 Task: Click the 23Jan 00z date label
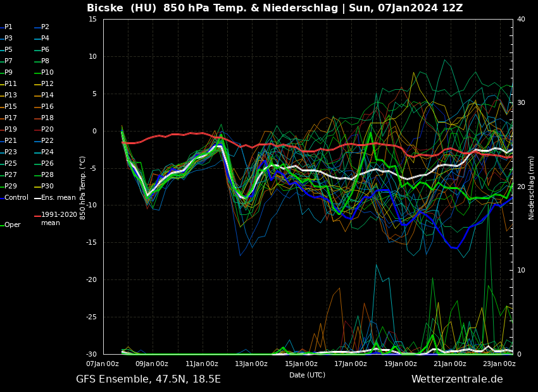click(499, 364)
